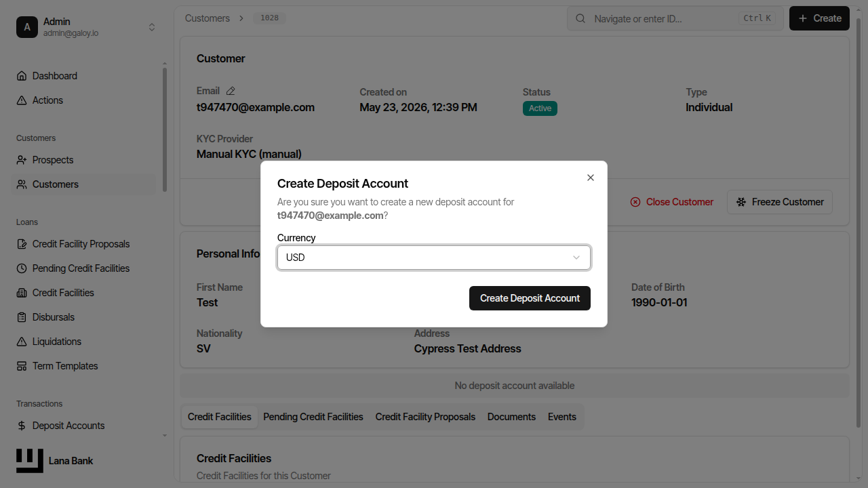Open Deposit Accounts in the sidebar
868x488 pixels.
(84, 426)
